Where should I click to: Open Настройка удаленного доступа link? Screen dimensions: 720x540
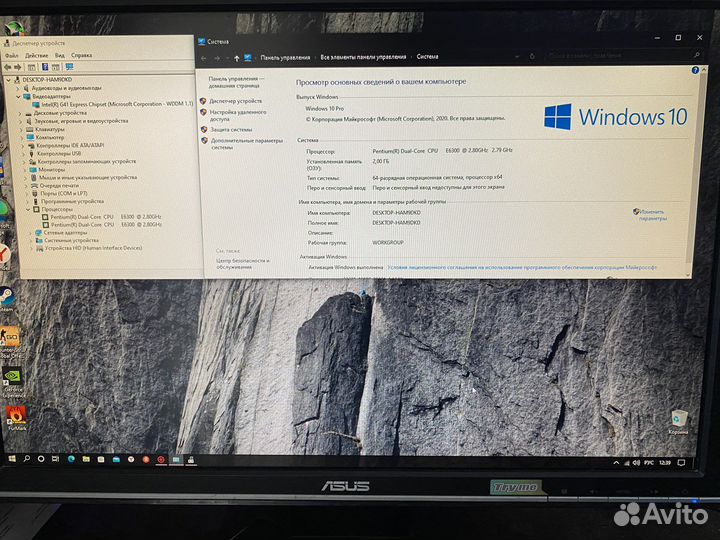(238, 115)
